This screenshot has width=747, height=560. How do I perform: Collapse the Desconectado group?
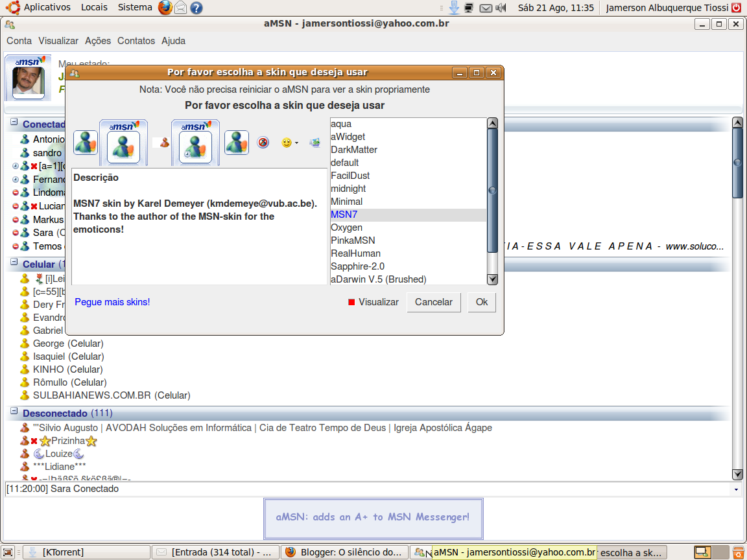click(x=14, y=413)
